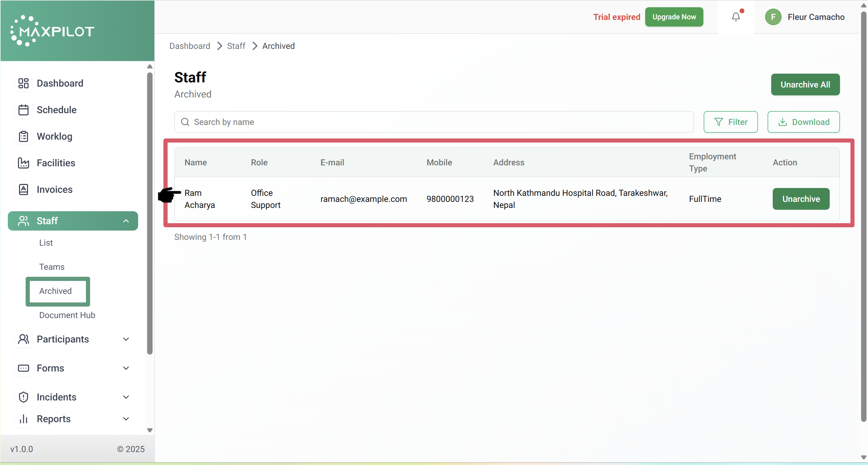This screenshot has height=465, width=868.
Task: Focus the Search by name field
Action: 438,122
